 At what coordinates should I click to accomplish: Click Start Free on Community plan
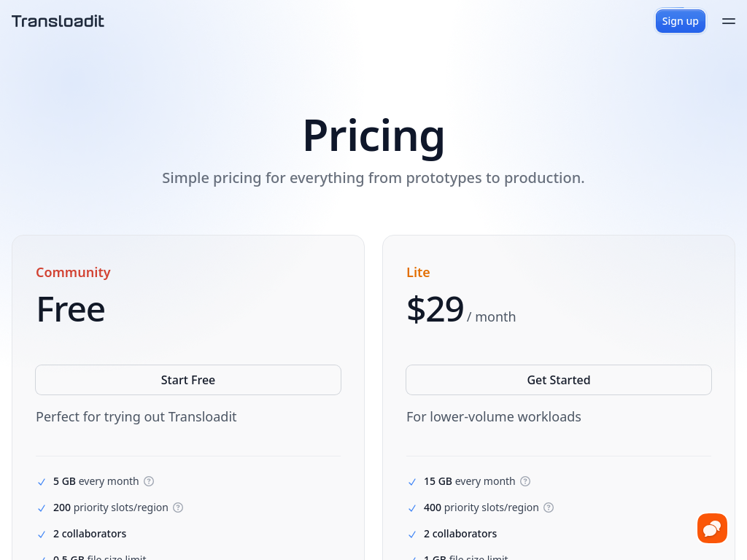coord(188,380)
